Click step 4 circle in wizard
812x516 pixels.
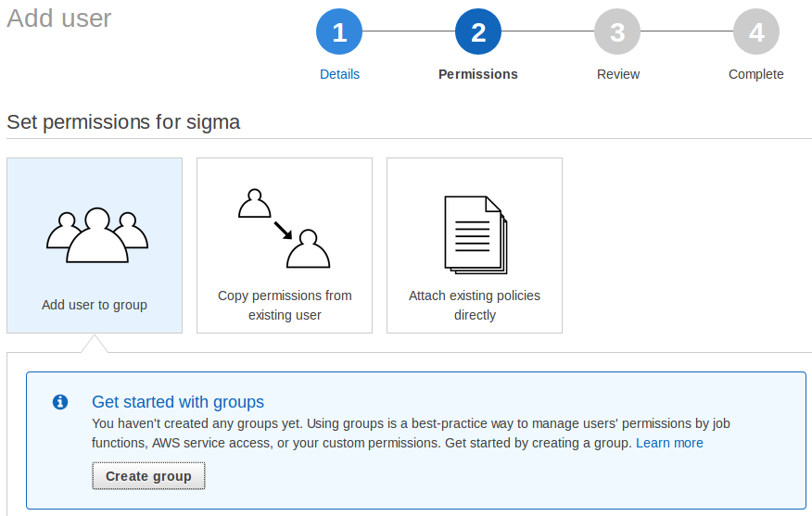[756, 33]
